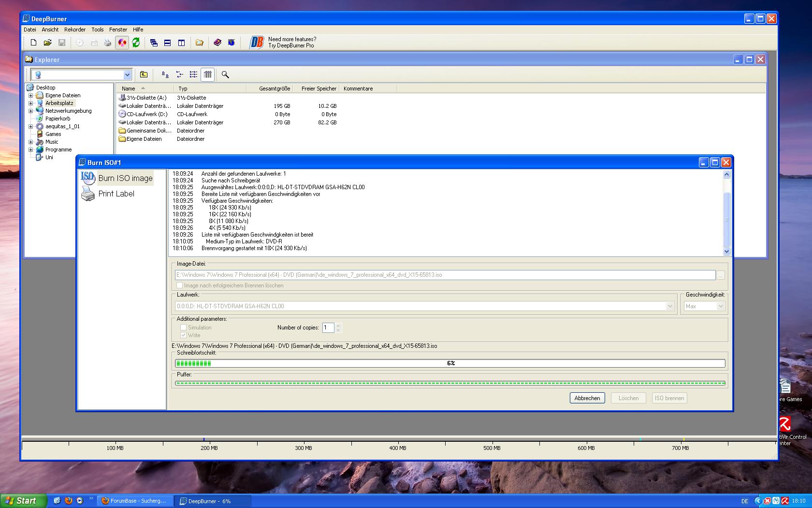Screen dimensions: 812x508
Task: Click the Number of copies field
Action: (329, 328)
